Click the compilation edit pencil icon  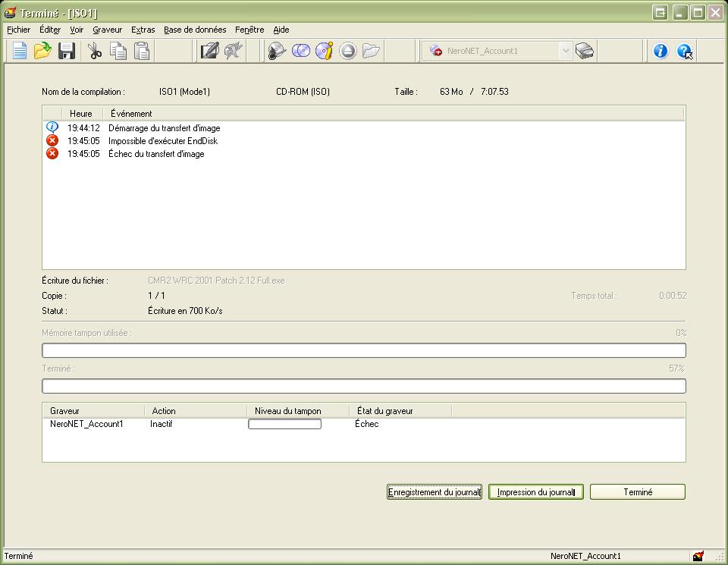(209, 51)
